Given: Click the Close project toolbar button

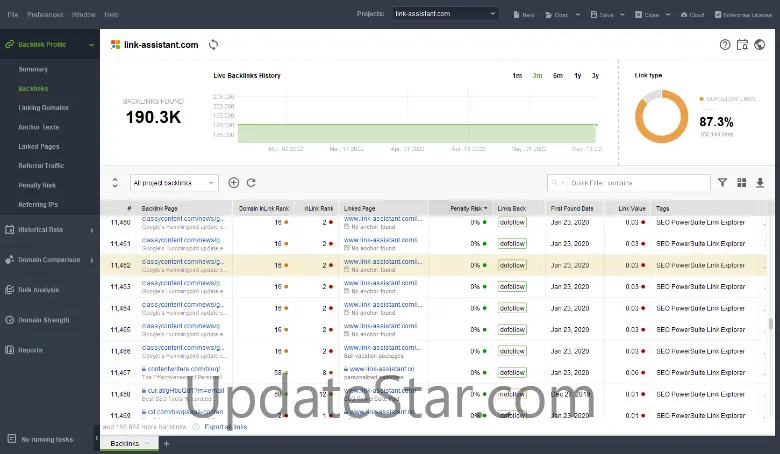Looking at the screenshot, I should pyautogui.click(x=647, y=14).
